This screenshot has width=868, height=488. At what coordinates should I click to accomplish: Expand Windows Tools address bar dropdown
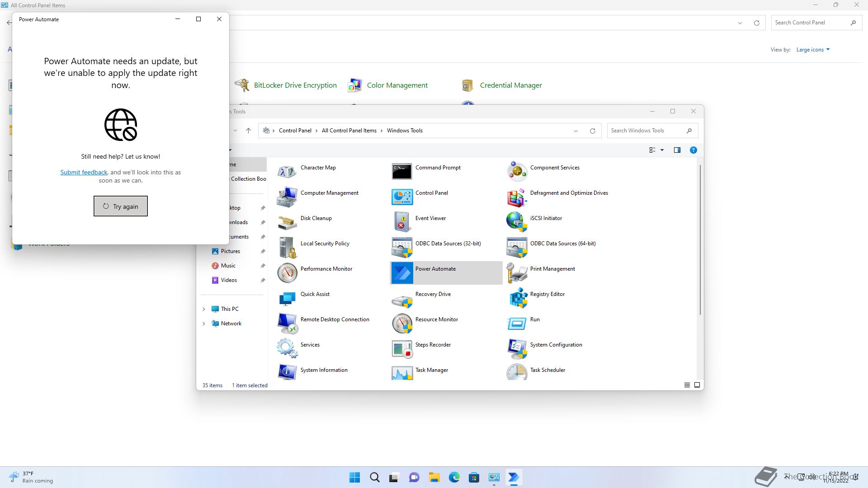[576, 131]
